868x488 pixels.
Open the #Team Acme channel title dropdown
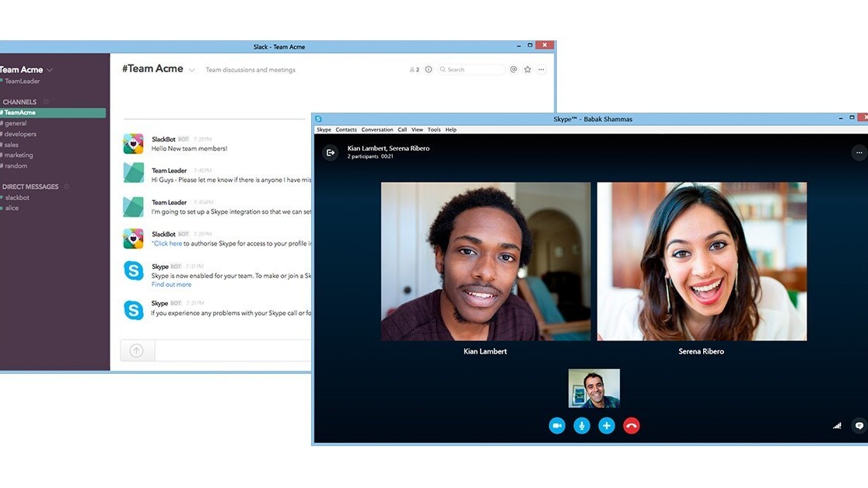click(192, 70)
